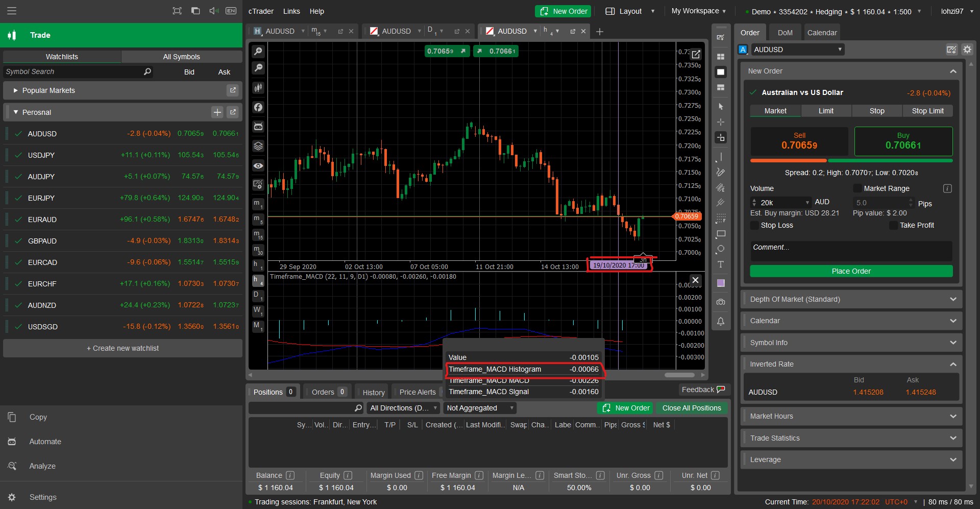Screen dimensions: 980x509
Task: Toggle EURCHF checkmark in watchlist
Action: coord(18,284)
